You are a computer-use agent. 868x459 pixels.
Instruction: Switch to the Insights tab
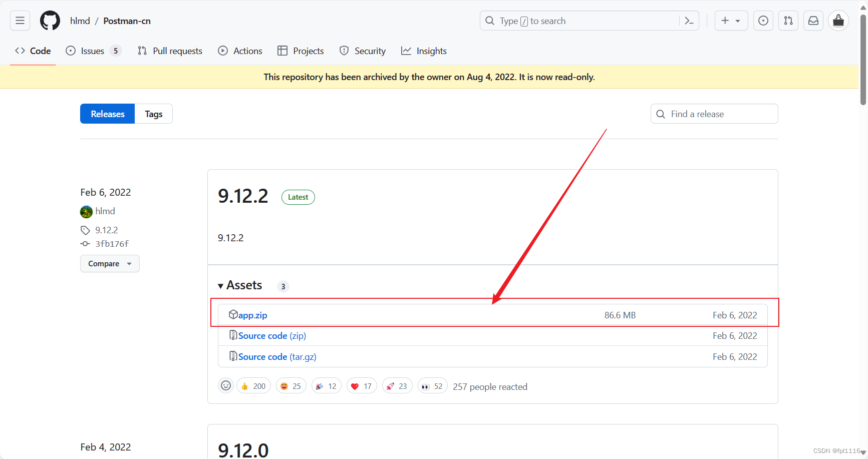[424, 51]
